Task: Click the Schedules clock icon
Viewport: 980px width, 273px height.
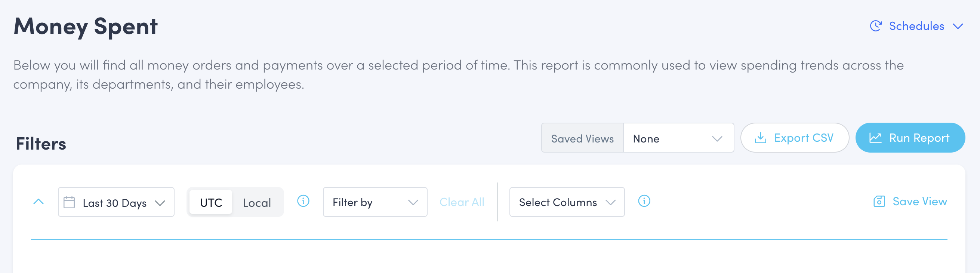Action: pyautogui.click(x=875, y=26)
